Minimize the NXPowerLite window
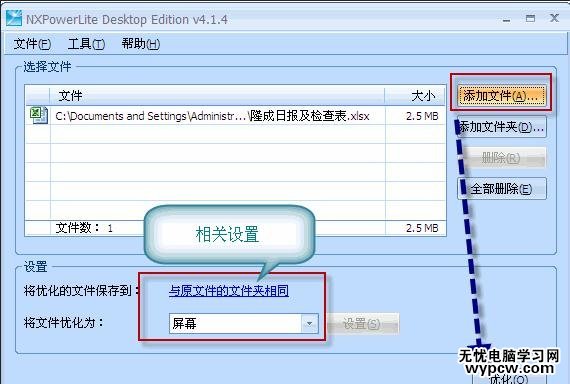Screen dimensions: 570x384 tap(506, 19)
